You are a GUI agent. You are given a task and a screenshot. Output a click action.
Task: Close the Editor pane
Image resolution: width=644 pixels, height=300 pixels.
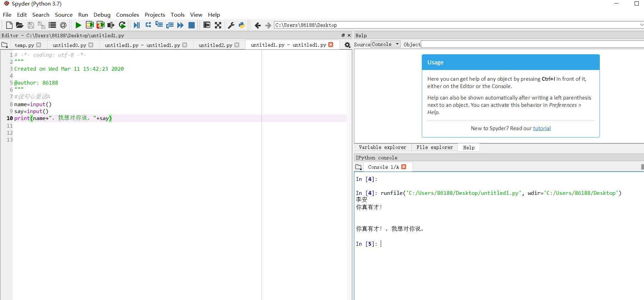[349, 35]
